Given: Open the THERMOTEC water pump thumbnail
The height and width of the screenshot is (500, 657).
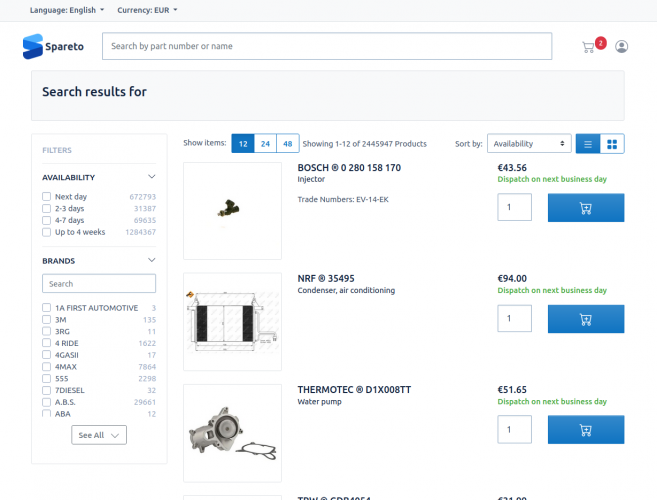Looking at the screenshot, I should (x=233, y=433).
